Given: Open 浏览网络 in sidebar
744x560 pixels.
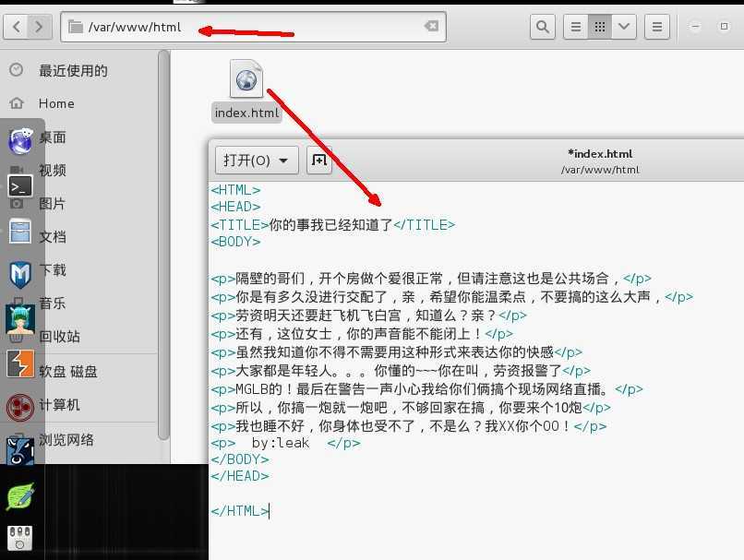Looking at the screenshot, I should (x=66, y=440).
